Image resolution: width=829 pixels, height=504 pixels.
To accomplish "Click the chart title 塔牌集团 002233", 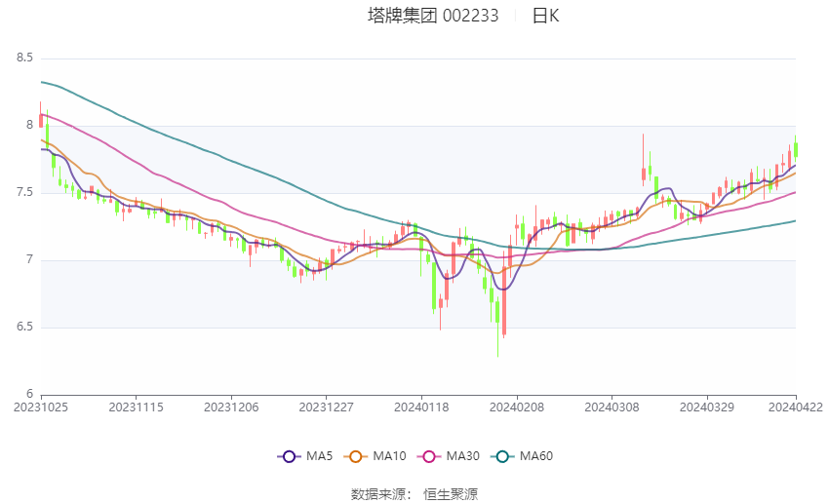I will pyautogui.click(x=433, y=16).
